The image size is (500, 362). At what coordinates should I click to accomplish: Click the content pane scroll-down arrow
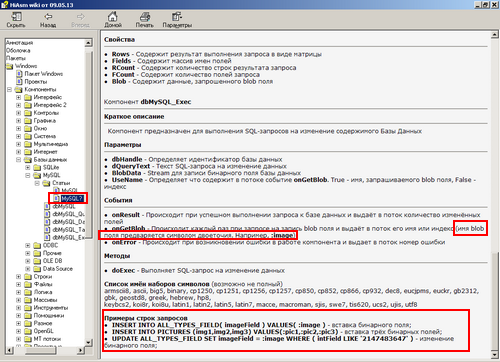(x=495, y=355)
